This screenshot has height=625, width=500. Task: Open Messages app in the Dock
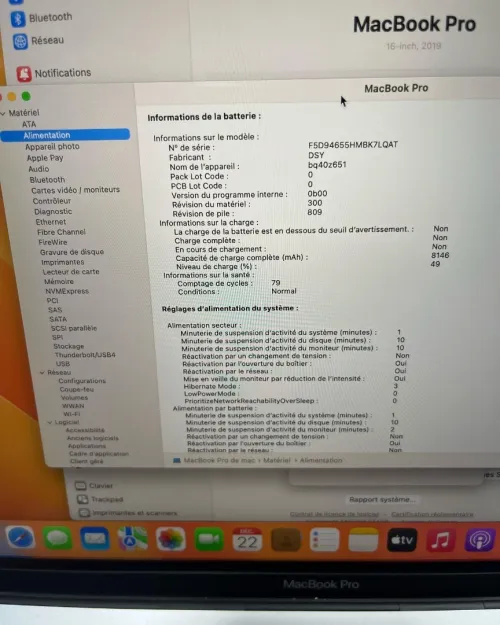(58, 539)
